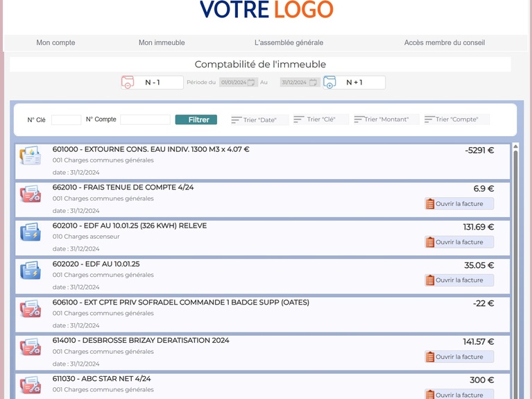Click the 614010 - DESBROSSE BRIZAY DERATISATION 2024 title
Screen dimensions: 532x399
(x=141, y=340)
